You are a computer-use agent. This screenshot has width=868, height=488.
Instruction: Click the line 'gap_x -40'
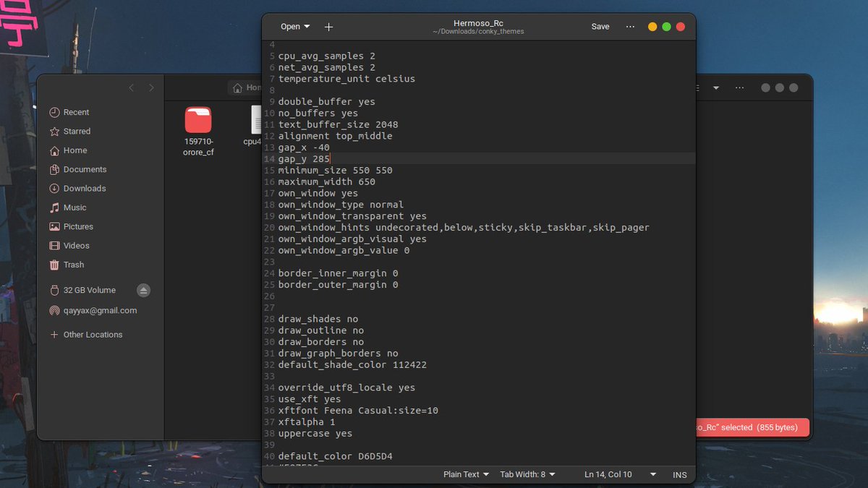pos(304,147)
